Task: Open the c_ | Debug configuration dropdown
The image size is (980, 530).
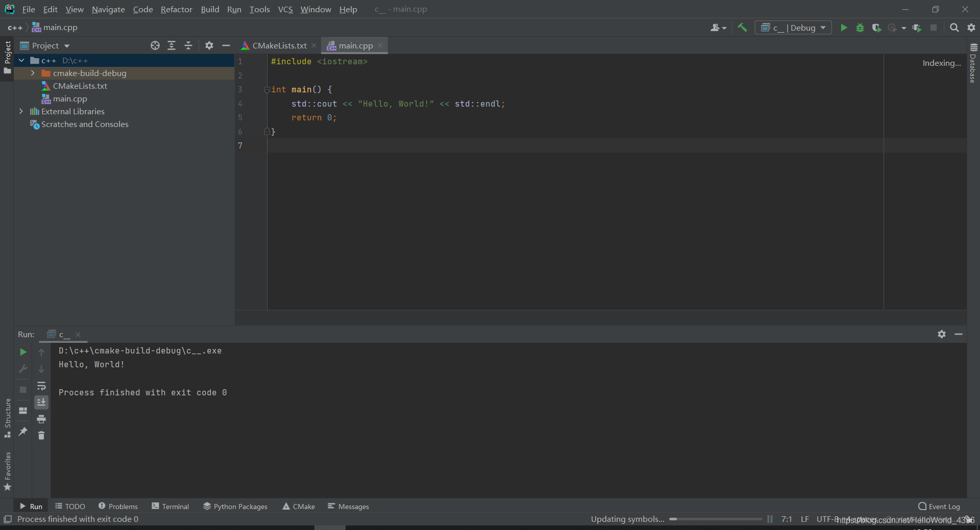Action: (x=793, y=28)
